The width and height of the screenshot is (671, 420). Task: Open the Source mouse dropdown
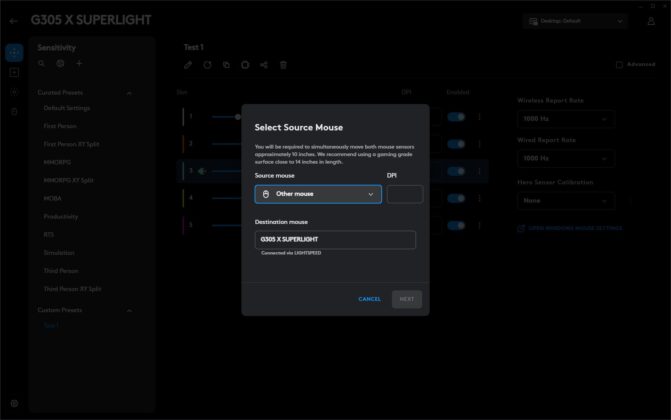point(318,194)
